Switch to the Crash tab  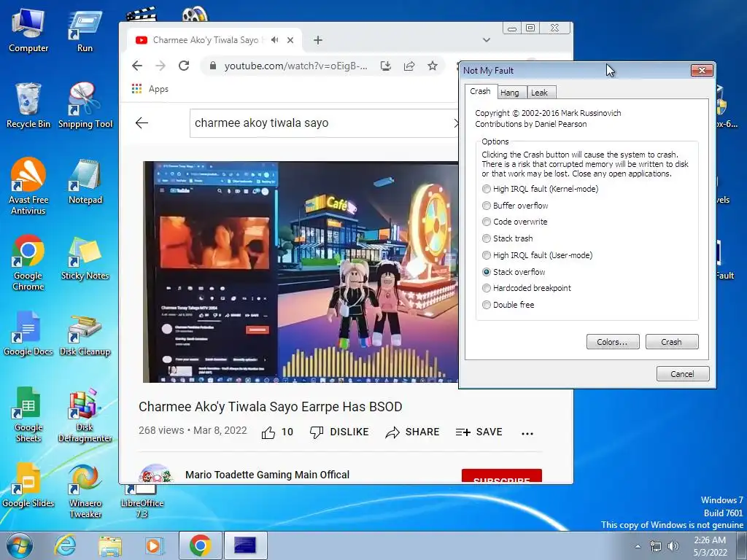480,91
